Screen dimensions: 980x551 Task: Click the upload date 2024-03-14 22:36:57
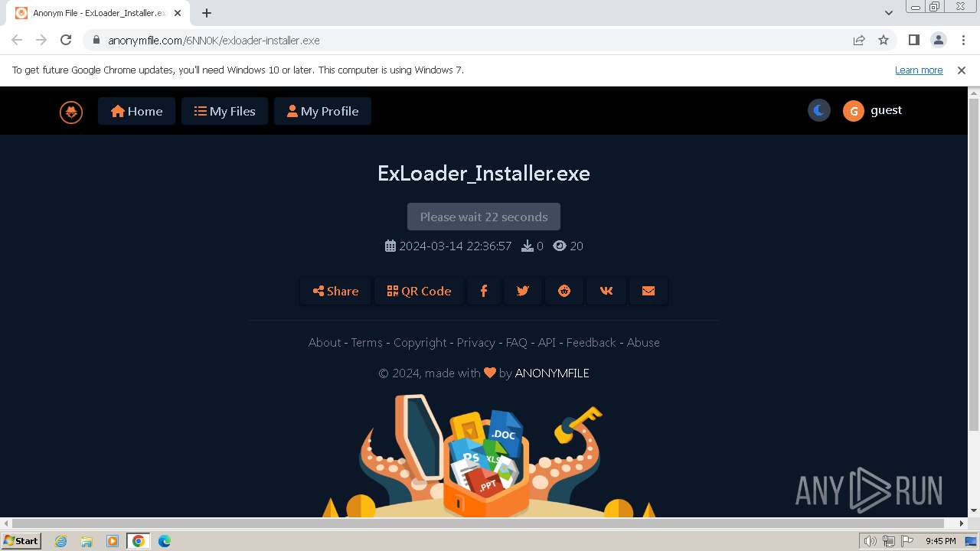tap(455, 246)
